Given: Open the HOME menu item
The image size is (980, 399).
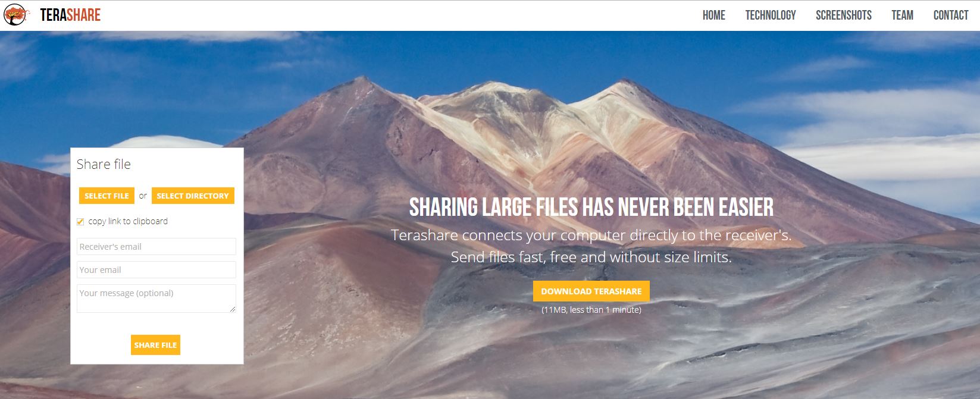Looking at the screenshot, I should tap(713, 15).
